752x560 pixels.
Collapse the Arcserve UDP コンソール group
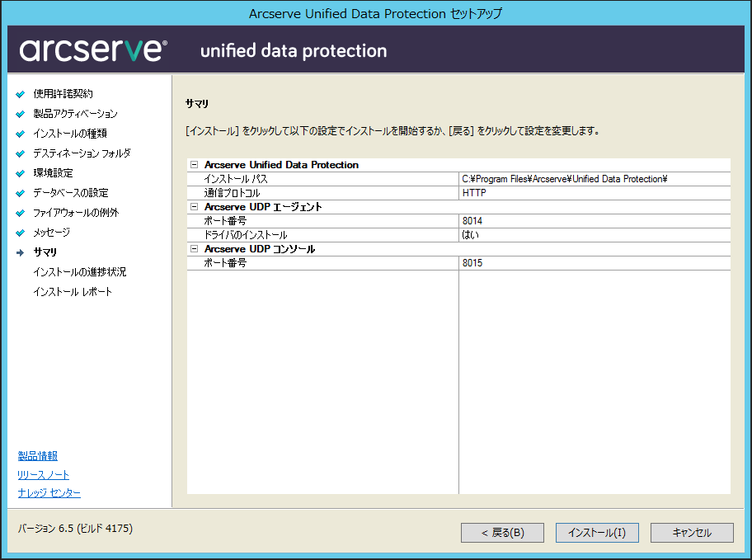tap(195, 249)
